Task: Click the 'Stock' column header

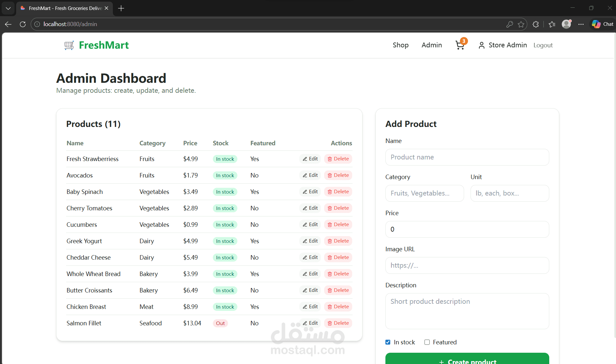Action: click(221, 143)
